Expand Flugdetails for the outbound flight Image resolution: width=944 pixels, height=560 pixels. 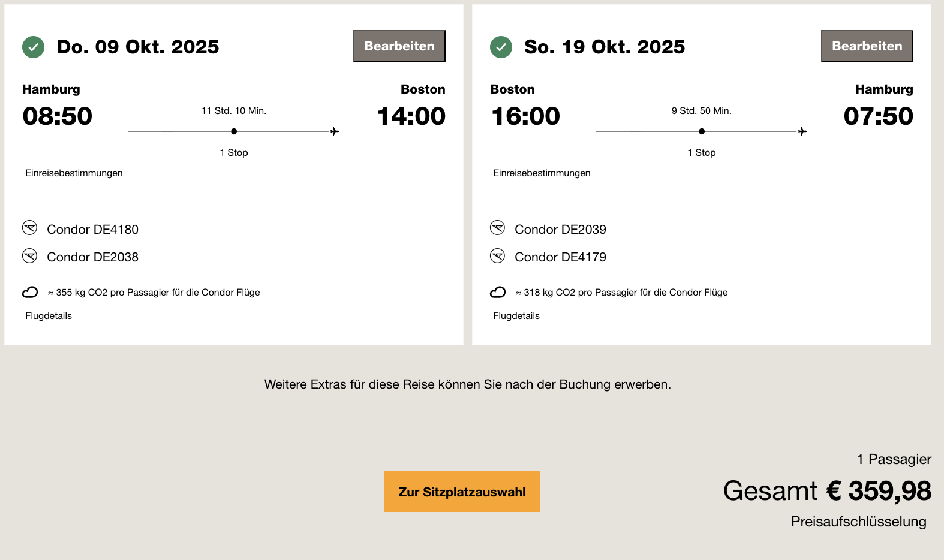[x=49, y=316]
